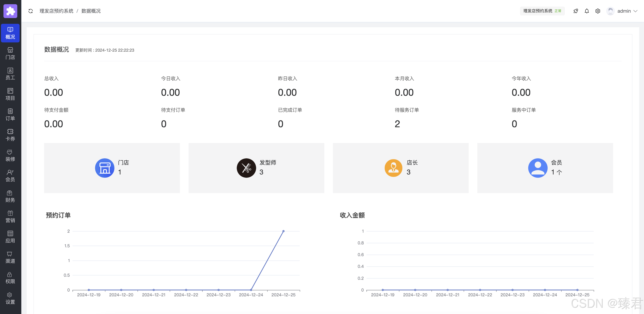Select the 营销 marketing sidebar item
The image size is (644, 314).
pos(10,216)
